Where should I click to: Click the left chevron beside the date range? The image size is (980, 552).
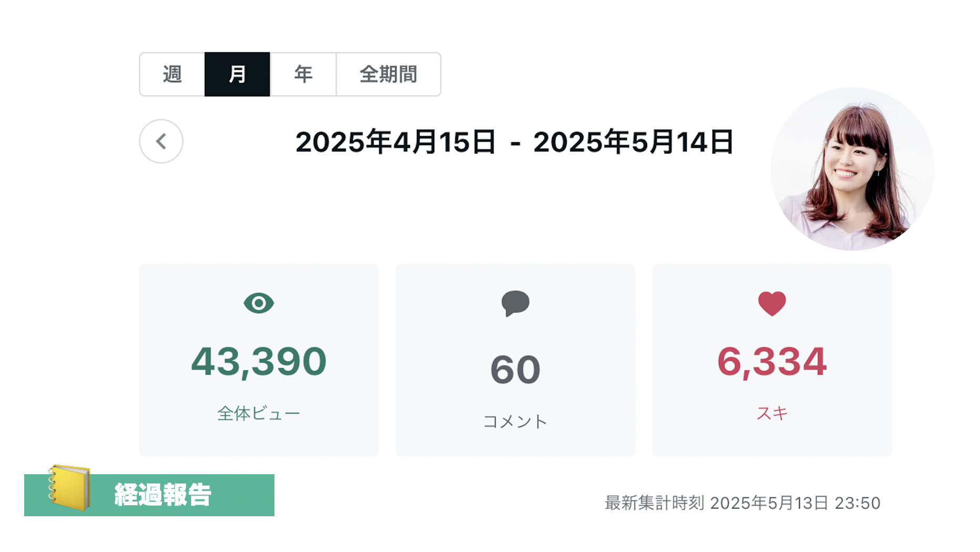tap(161, 142)
